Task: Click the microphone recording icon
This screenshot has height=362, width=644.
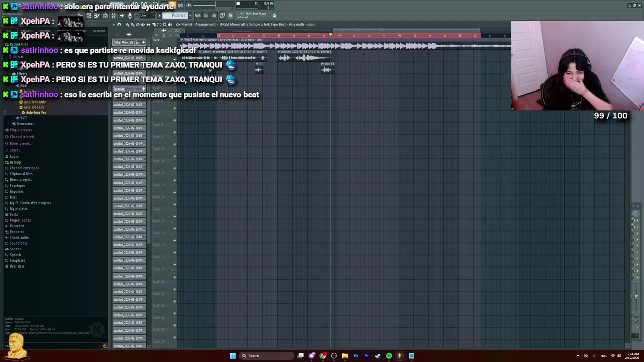Action: tap(130, 16)
